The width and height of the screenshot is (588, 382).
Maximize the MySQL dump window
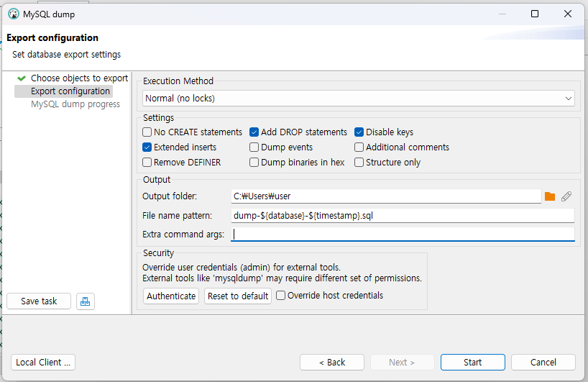tap(535, 14)
